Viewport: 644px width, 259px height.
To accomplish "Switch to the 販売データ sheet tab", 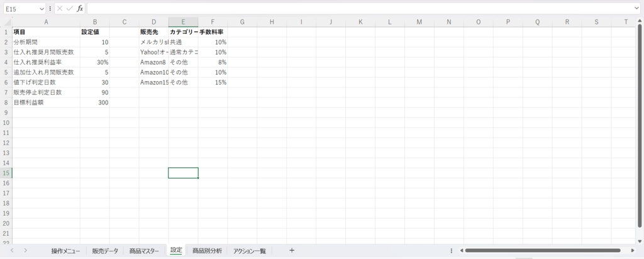I will [x=105, y=251].
